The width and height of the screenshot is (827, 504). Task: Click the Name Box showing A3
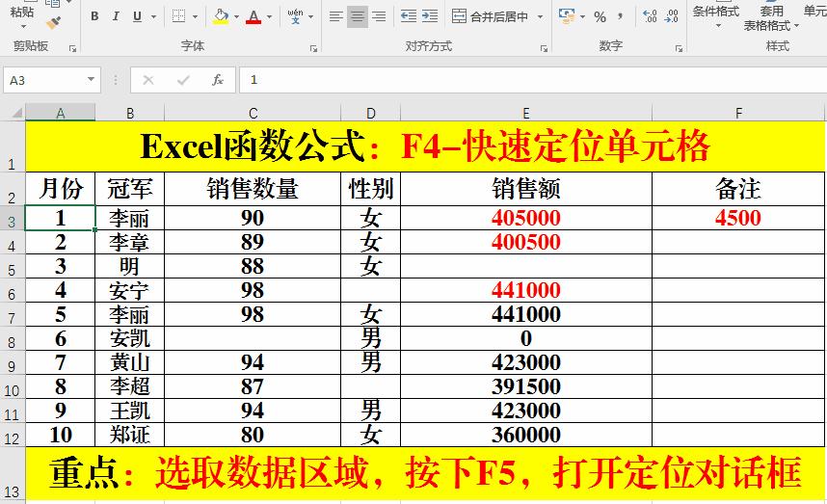tap(45, 80)
